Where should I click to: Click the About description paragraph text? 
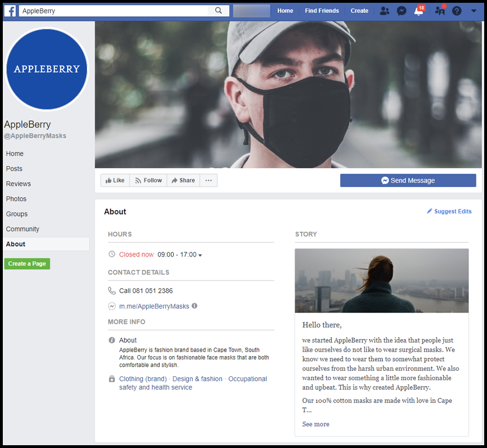[x=194, y=357]
